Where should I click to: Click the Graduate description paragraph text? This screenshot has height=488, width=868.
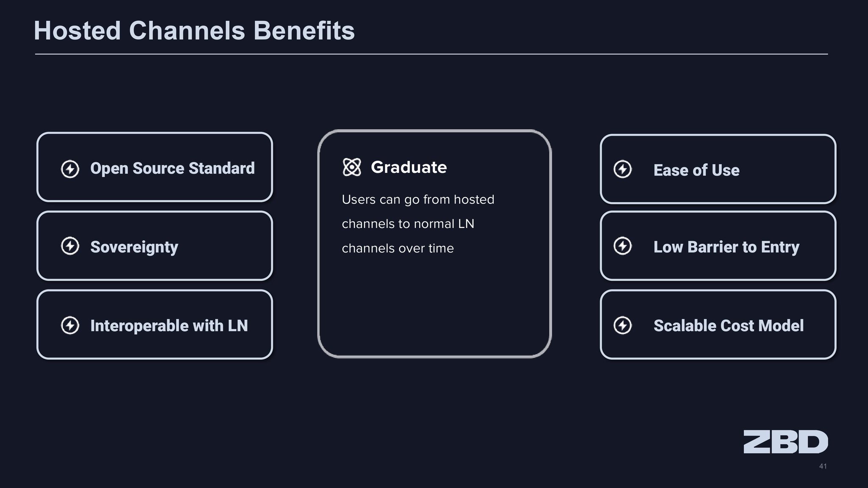[418, 224]
